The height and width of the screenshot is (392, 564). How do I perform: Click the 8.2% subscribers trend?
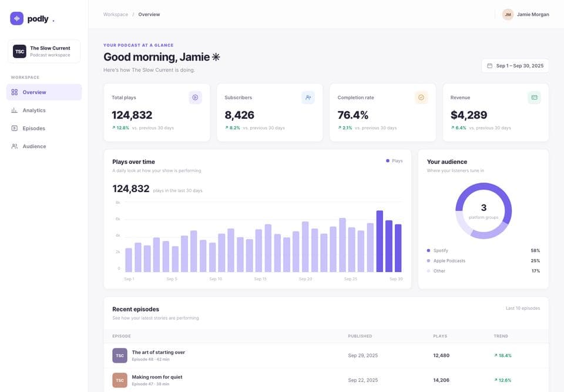pos(233,128)
